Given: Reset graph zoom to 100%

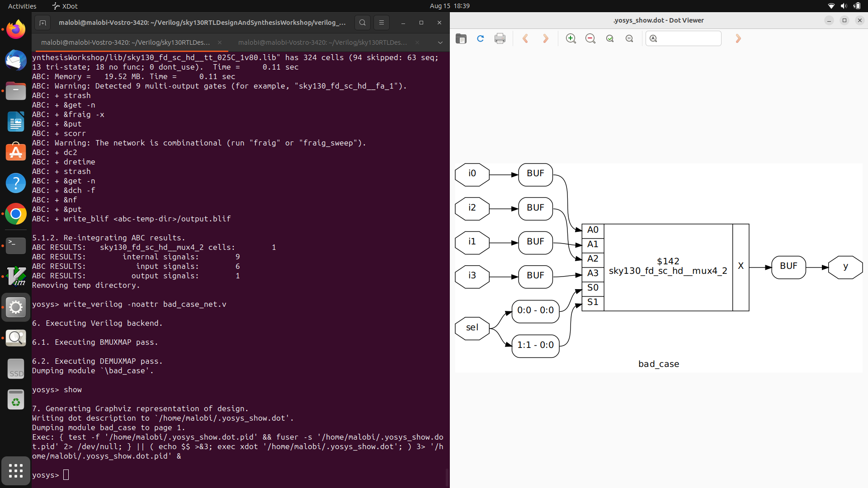Looking at the screenshot, I should click(629, 39).
